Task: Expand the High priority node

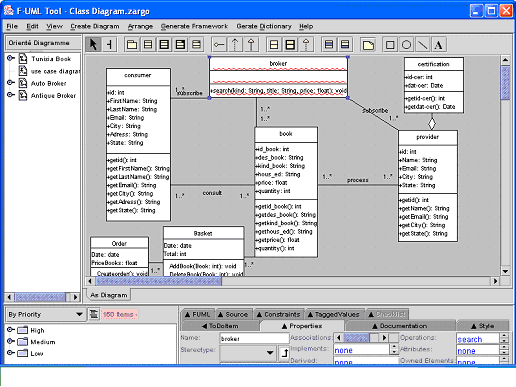Action: (x=11, y=330)
